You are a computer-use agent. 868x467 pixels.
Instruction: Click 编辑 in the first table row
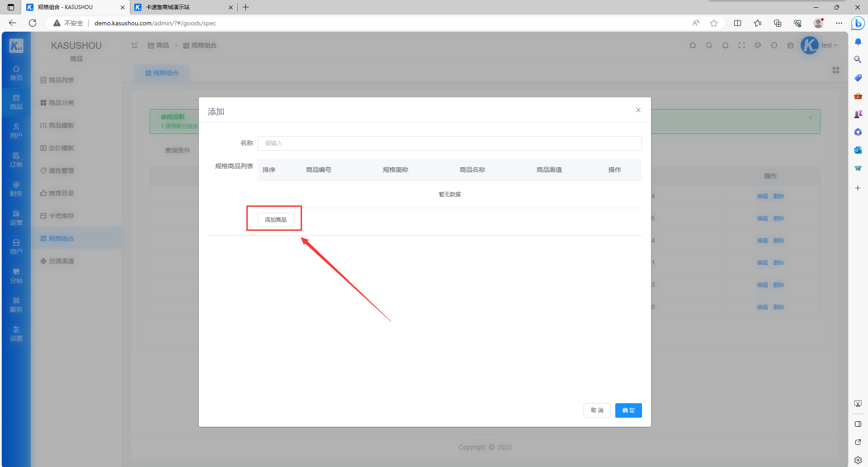point(762,196)
